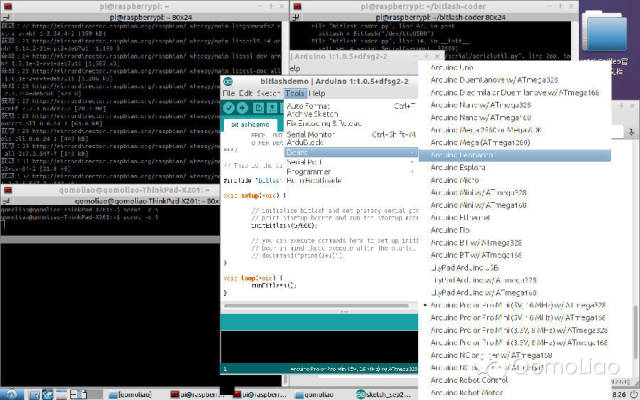
Task: Click the red terminal icon of the ThinkPad-X201 window
Action: 8,190
